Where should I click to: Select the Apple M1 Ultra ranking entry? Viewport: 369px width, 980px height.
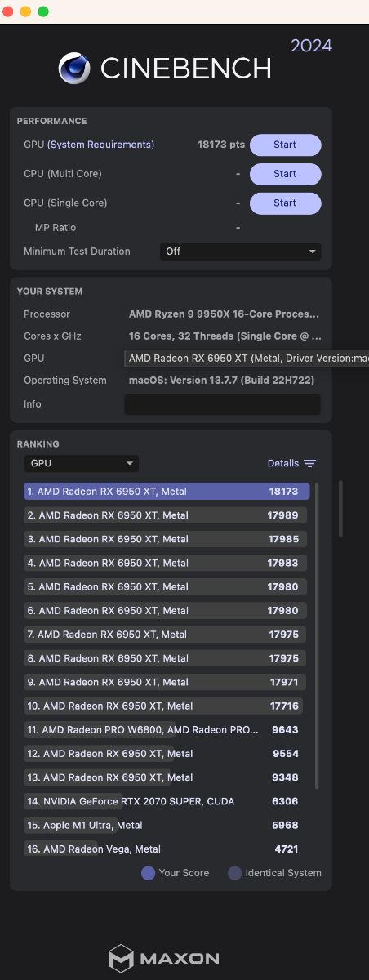(167, 826)
